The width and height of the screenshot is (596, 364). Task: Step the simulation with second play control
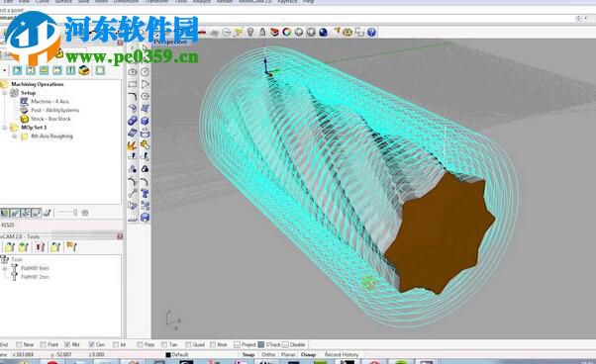click(31, 70)
